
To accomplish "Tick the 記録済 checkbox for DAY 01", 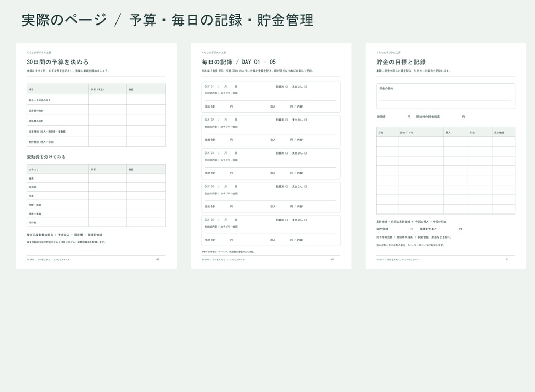I will tap(287, 87).
